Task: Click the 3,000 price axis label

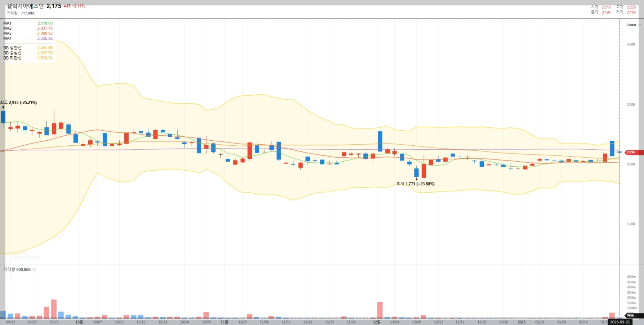Action: pos(631,104)
